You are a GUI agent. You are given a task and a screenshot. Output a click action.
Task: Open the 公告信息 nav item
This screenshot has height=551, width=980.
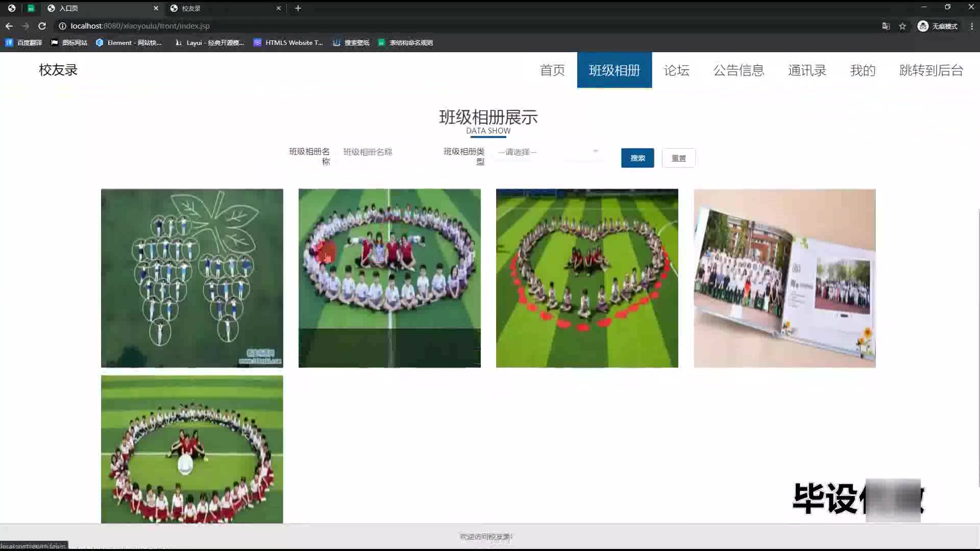tap(739, 70)
